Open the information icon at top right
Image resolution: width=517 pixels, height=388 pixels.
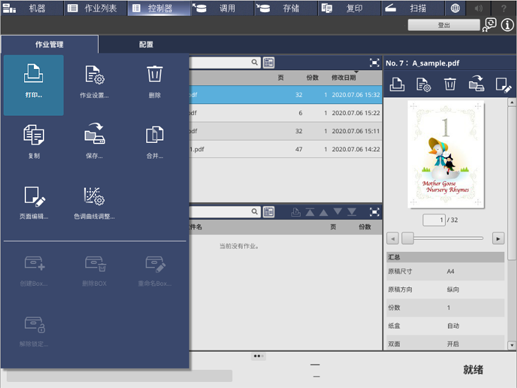coord(507,25)
